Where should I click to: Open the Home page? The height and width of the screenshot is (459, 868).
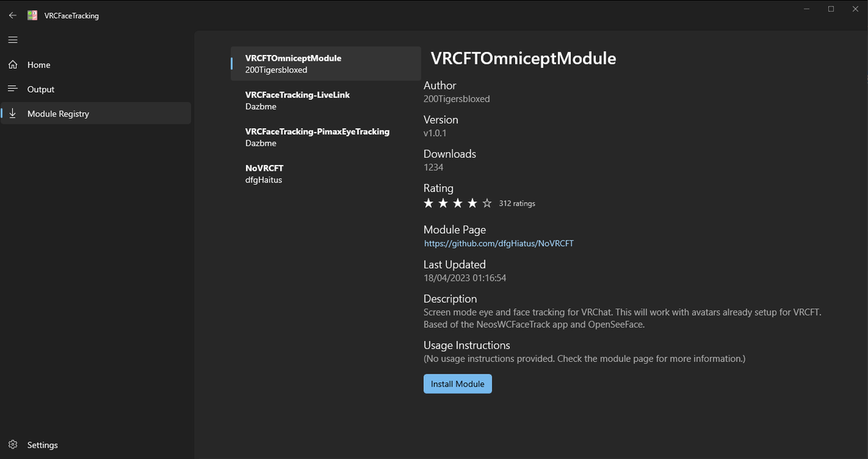pos(95,64)
